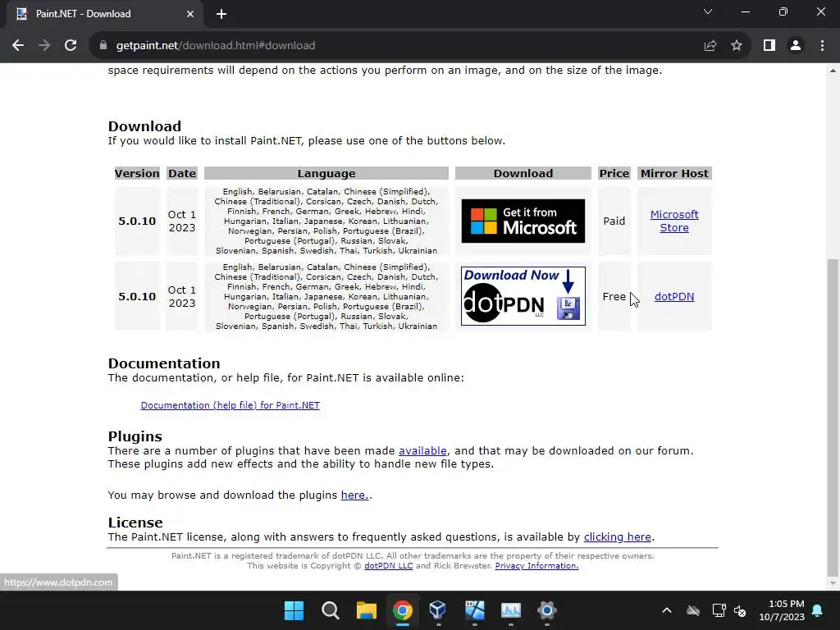Open the license 'clicking here' link

point(618,536)
